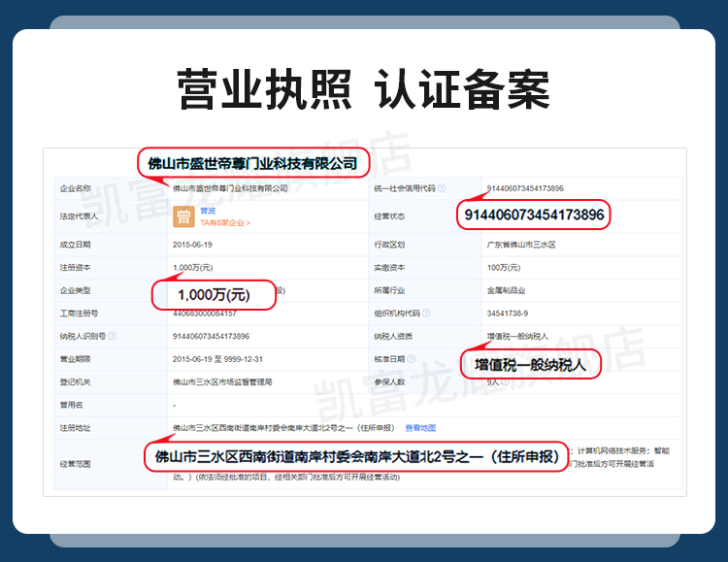The image size is (728, 562).
Task: Select the 行政区划 label cell
Action: 425,245
